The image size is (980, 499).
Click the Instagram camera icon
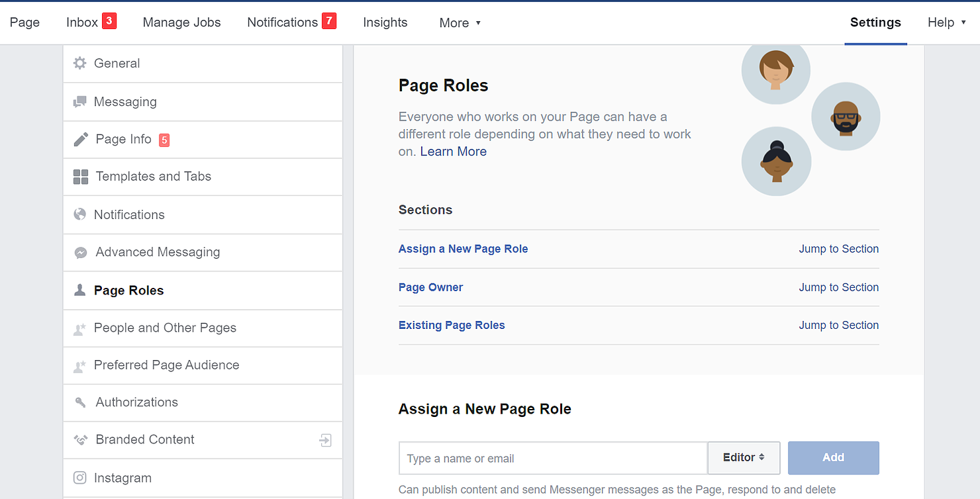80,478
